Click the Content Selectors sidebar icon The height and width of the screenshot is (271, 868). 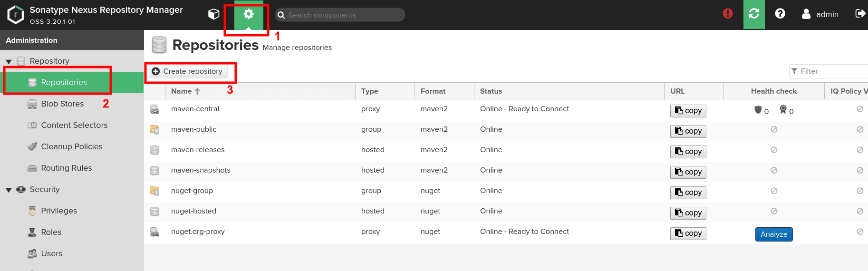pyautogui.click(x=32, y=125)
